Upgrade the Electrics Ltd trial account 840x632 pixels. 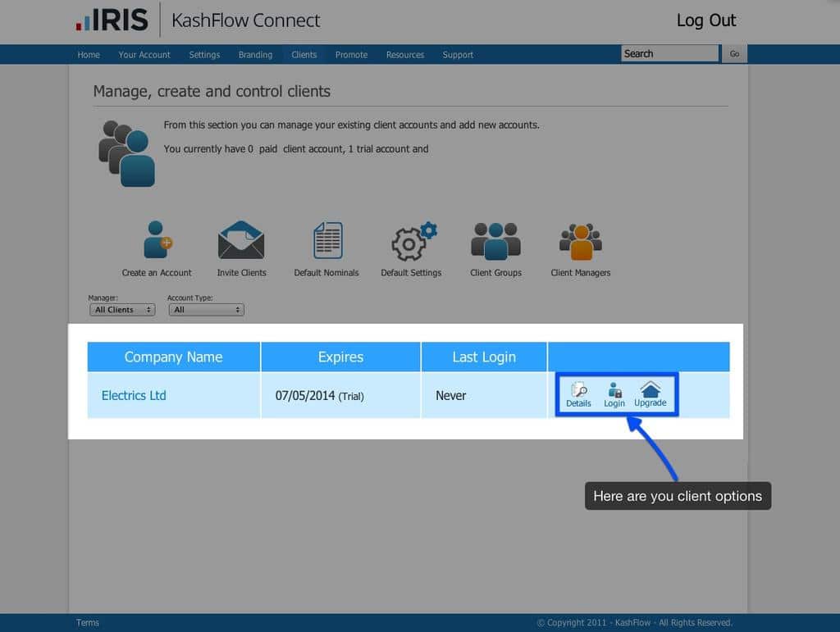650,394
